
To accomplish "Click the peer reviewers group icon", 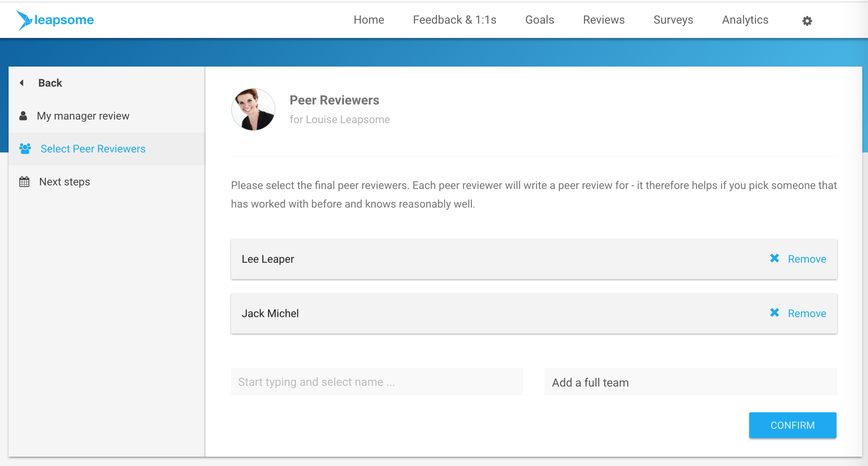I will pos(25,149).
